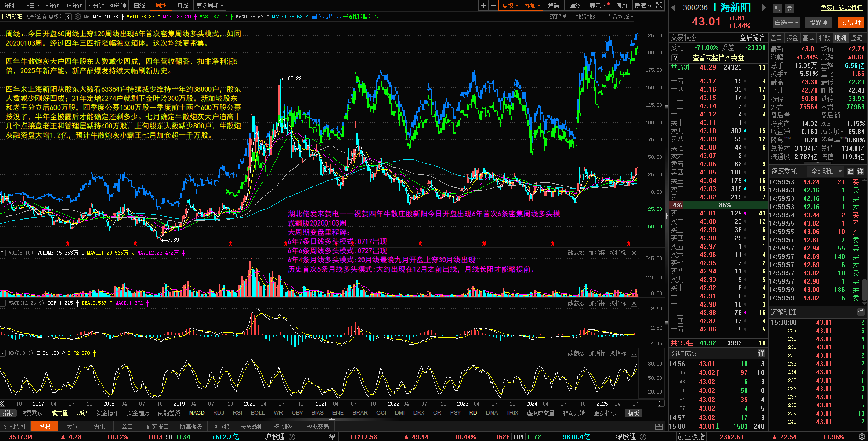
Task: Zoom in the chart with the plus icon
Action: tap(483, 6)
